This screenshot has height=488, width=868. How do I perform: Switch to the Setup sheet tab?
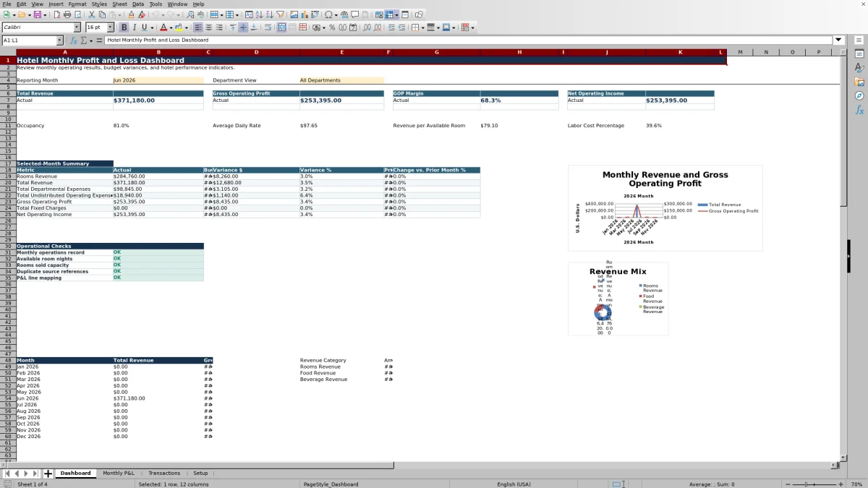coord(200,474)
